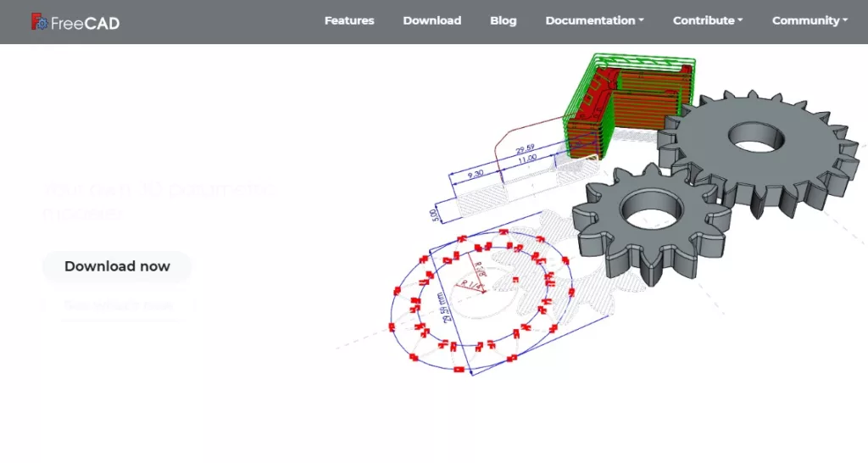Click the FreeCAD logo in the header
The width and height of the screenshot is (868, 463).
point(75,22)
